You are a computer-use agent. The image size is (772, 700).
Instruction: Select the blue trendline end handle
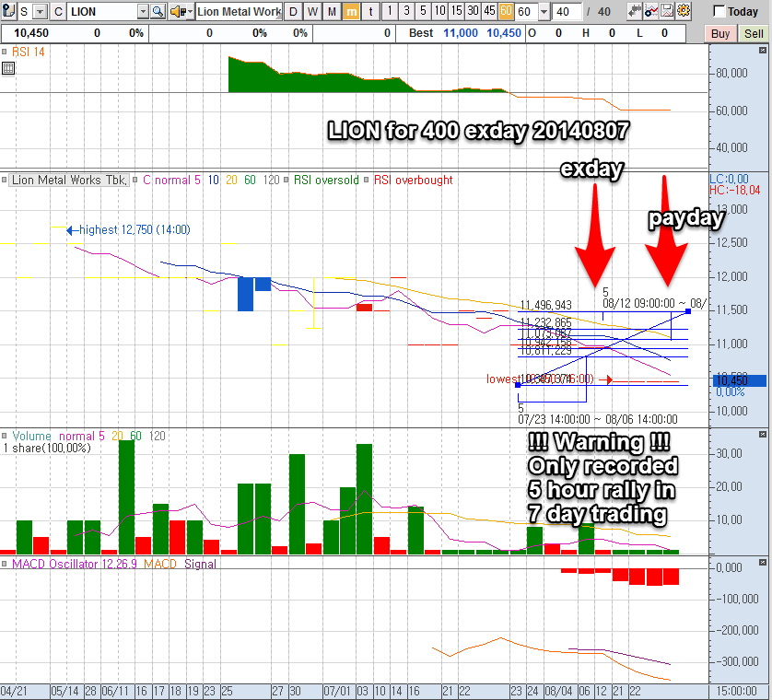coord(688,311)
